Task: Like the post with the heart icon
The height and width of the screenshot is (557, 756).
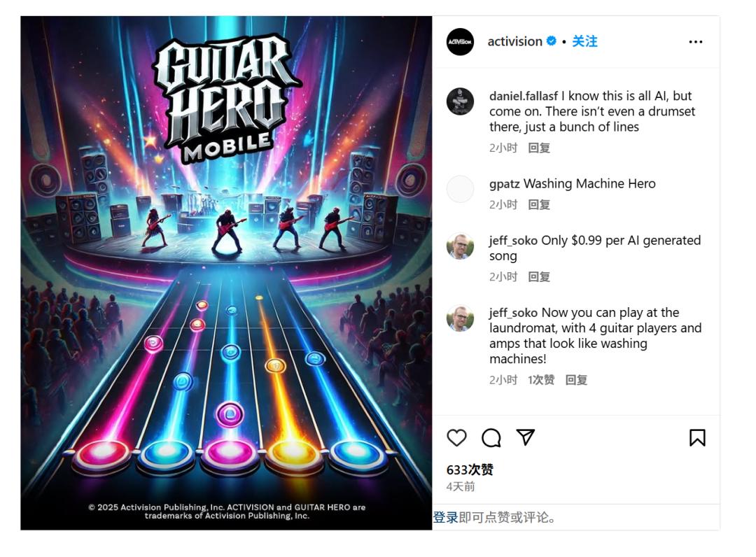Action: click(456, 437)
